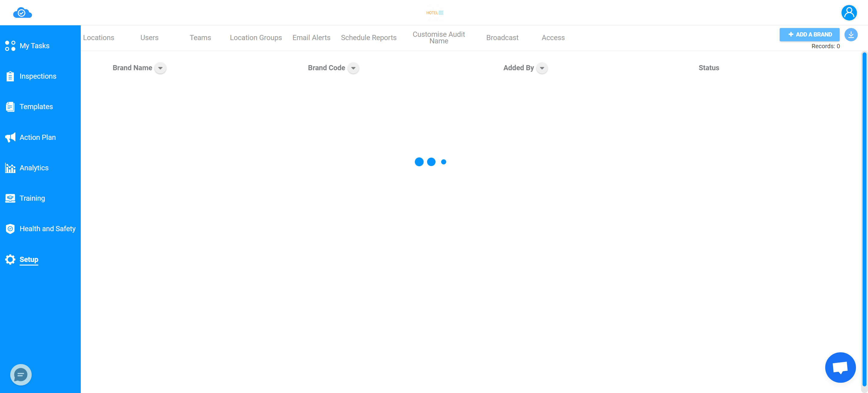868x393 pixels.
Task: Expand the Added By filter dropdown
Action: (x=542, y=68)
